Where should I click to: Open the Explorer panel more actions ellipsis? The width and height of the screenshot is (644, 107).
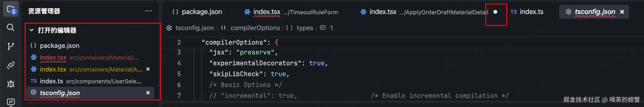148,11
